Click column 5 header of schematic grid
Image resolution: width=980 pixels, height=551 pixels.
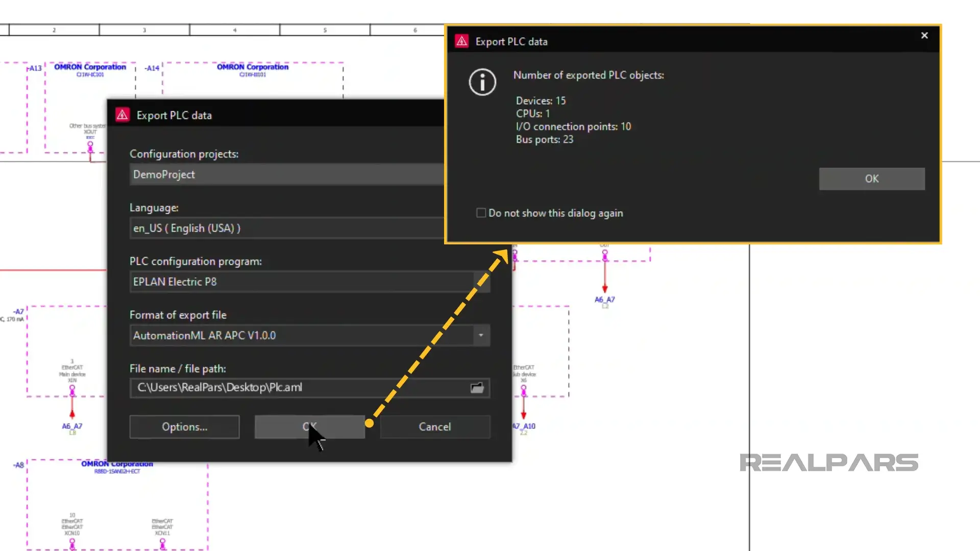tap(325, 30)
